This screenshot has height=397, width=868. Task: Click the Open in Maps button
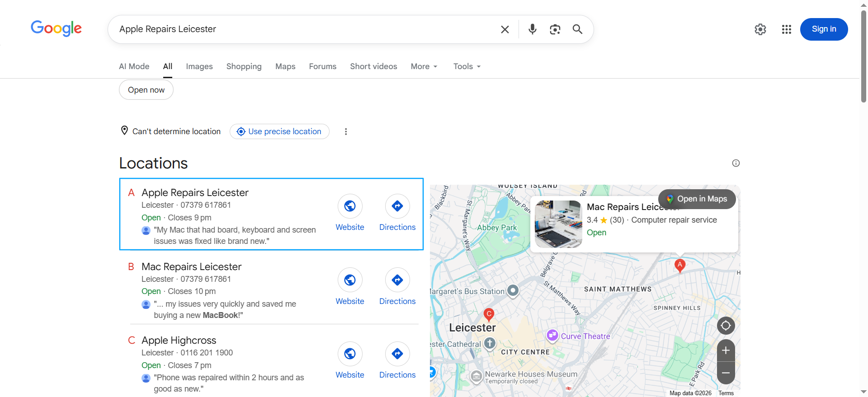pyautogui.click(x=697, y=199)
